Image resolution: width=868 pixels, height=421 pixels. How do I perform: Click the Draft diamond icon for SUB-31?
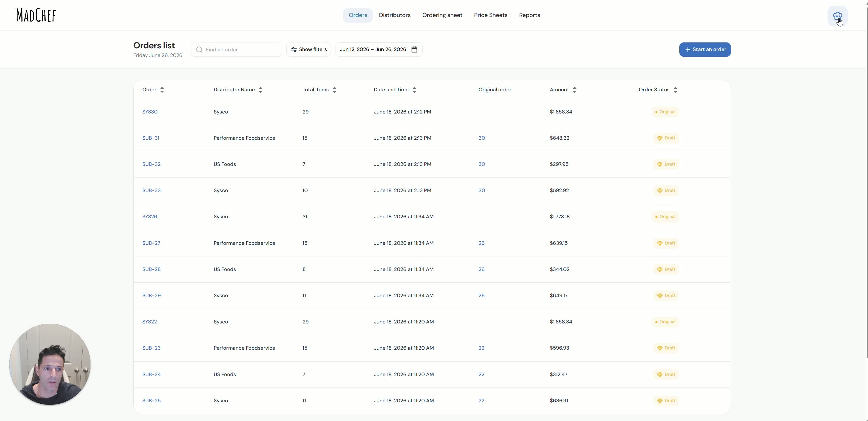660,138
